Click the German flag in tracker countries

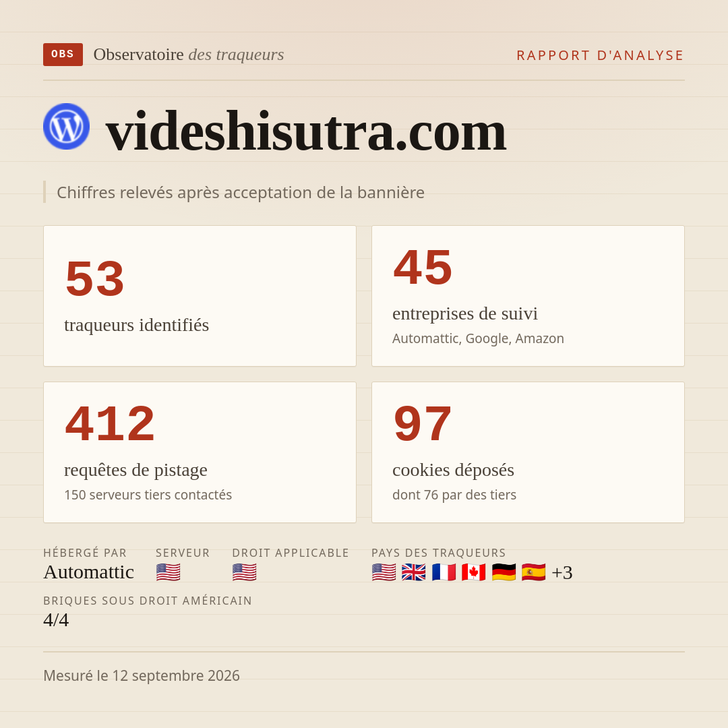(504, 572)
